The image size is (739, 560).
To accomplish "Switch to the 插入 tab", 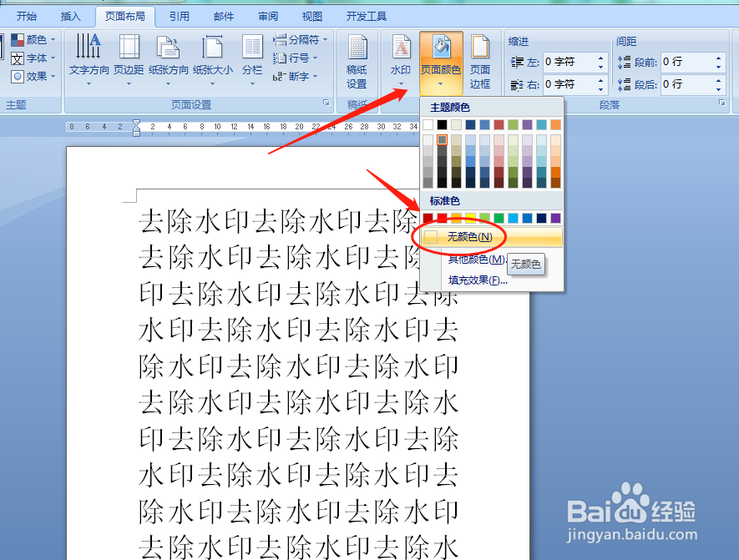I will 71,17.
